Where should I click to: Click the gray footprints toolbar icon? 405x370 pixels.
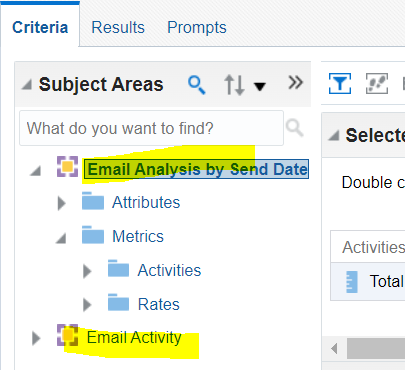(x=377, y=83)
